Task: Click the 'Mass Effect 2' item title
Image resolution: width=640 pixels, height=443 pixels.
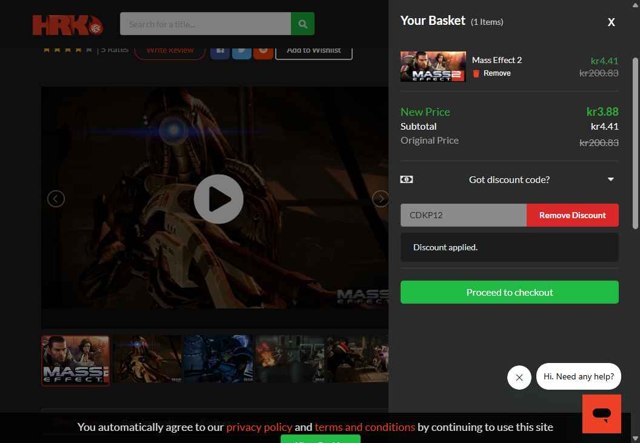Action: [497, 60]
